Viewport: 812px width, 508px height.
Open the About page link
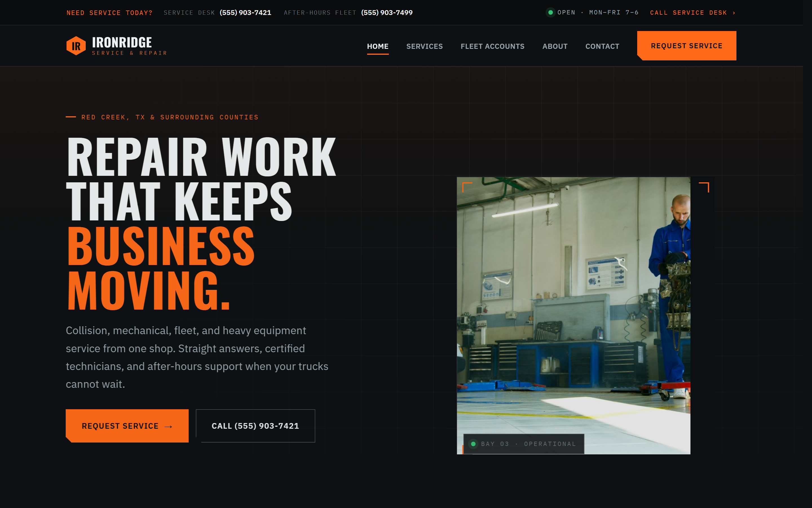tap(555, 46)
